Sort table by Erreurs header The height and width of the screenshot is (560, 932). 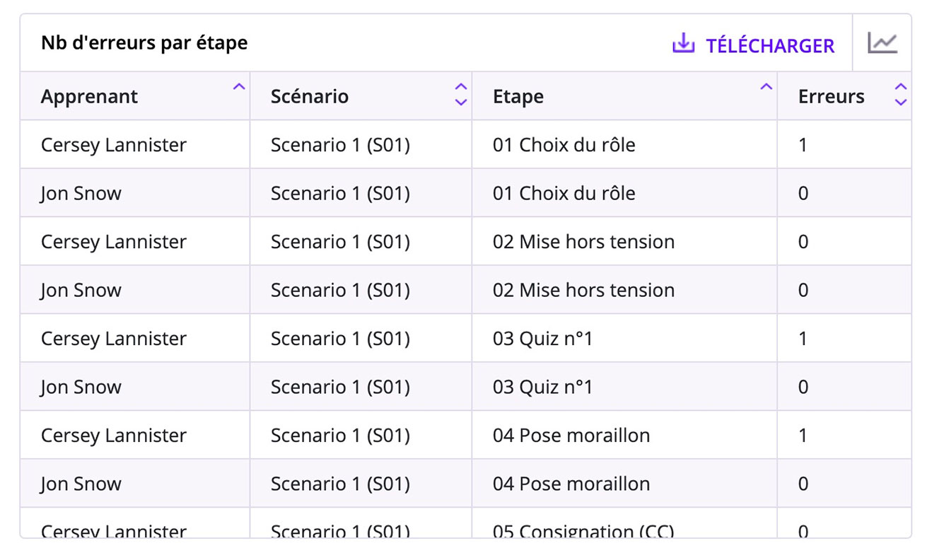point(831,97)
